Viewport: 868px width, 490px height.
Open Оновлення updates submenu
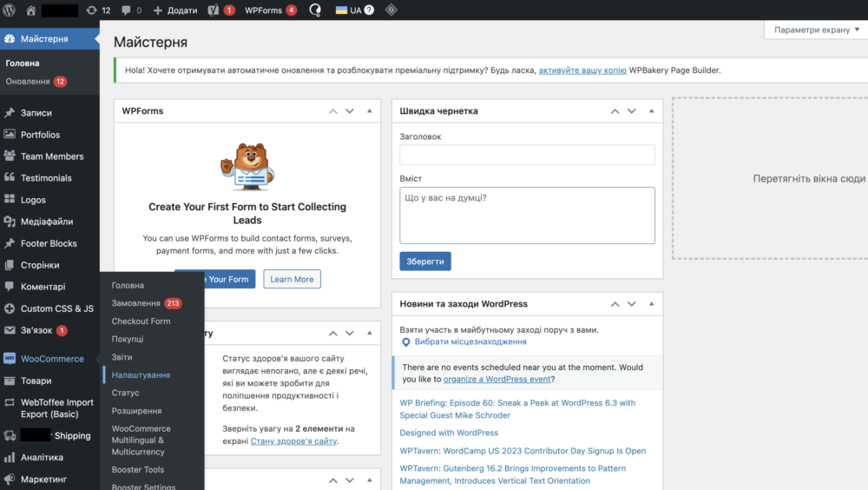click(x=36, y=82)
